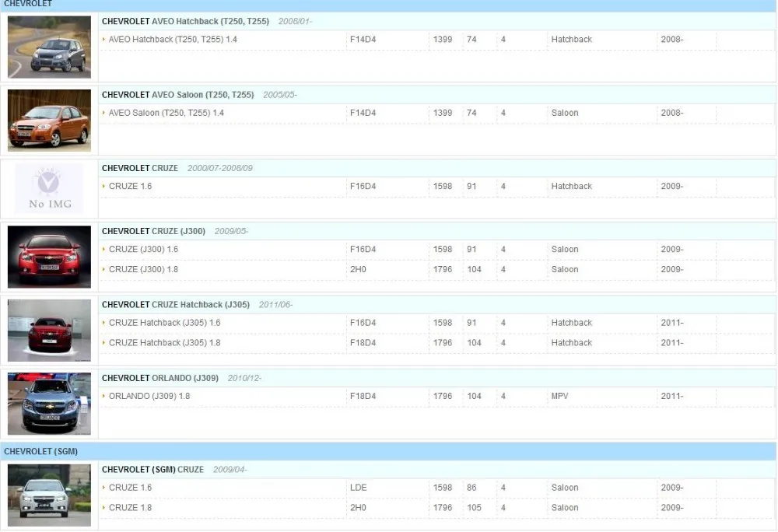Open CHEVROLET CRUZE Hatchback (J305) heading
Screen dimensions: 778x532
click(x=176, y=304)
